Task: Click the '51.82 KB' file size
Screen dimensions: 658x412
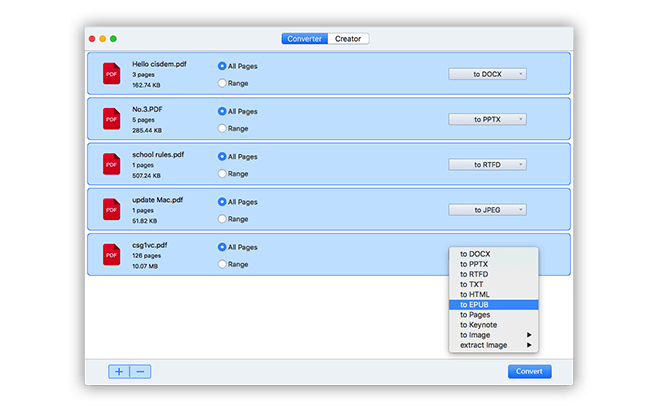Action: point(145,221)
